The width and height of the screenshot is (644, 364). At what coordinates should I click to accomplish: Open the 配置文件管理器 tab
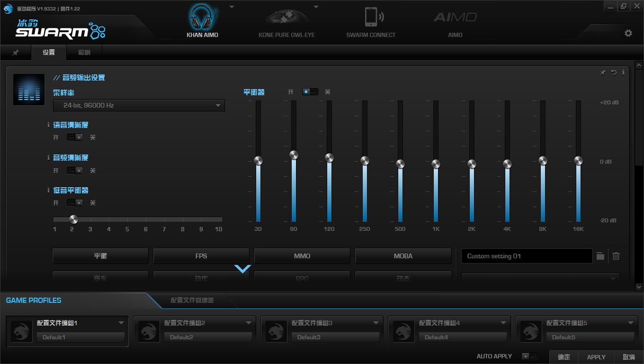192,300
